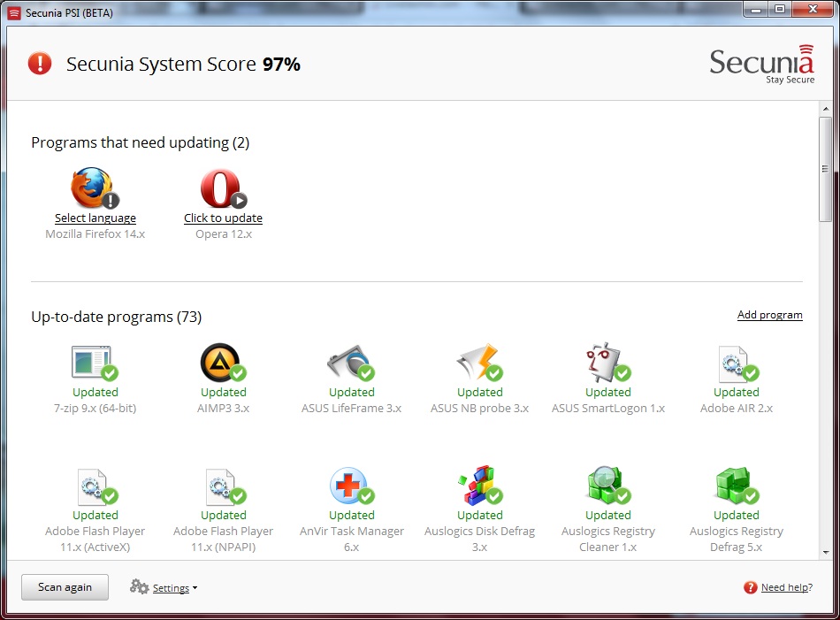Select the AnVir Task Manager icon
This screenshot has height=620, width=840.
pos(351,486)
